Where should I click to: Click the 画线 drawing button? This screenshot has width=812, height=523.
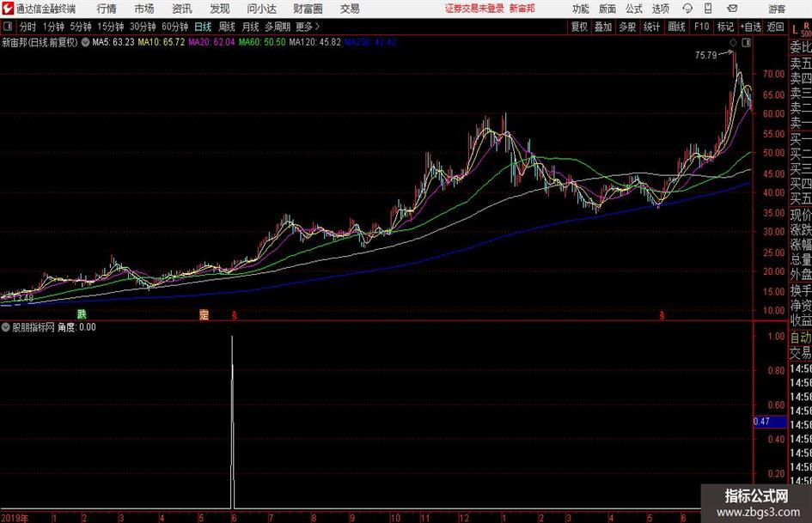[x=676, y=27]
